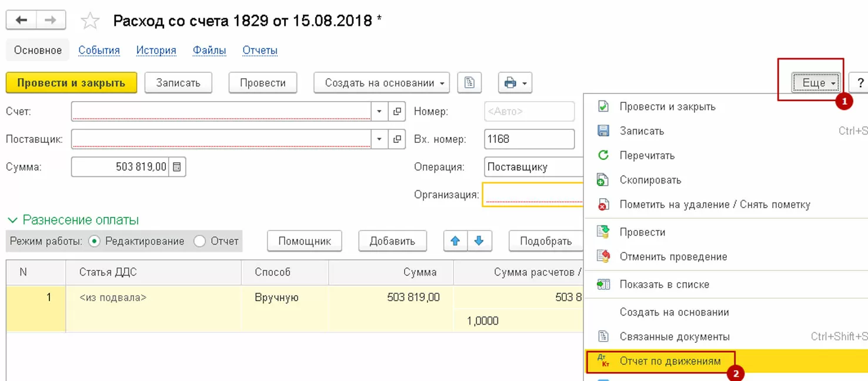Click the Вручную cell in Способ column
The image size is (868, 381).
285,298
